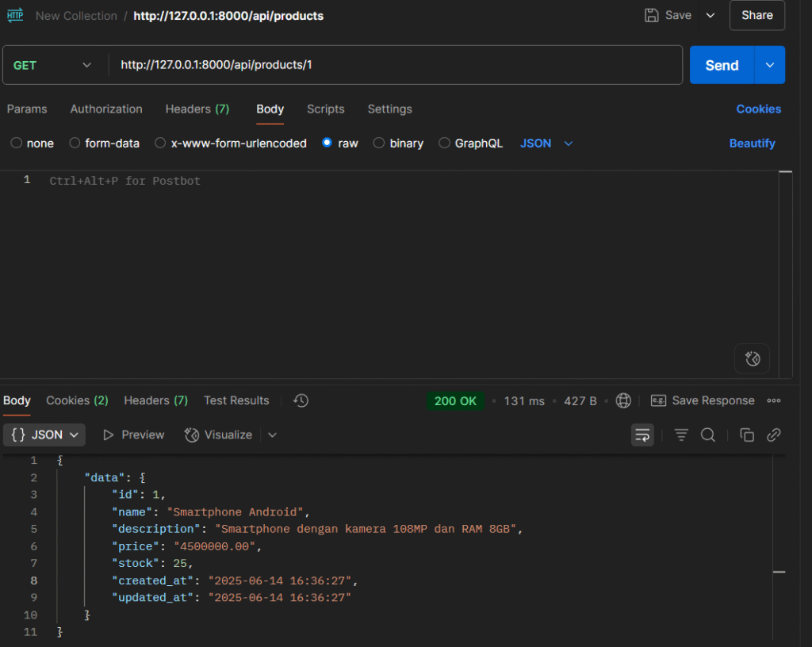Toggle the word wrap icon in the response
Viewport: 812px width, 647px height.
tap(642, 435)
